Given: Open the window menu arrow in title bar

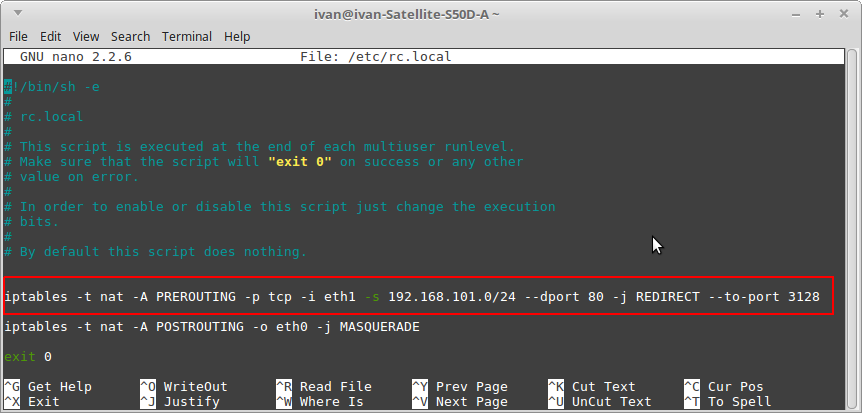Looking at the screenshot, I should point(18,13).
